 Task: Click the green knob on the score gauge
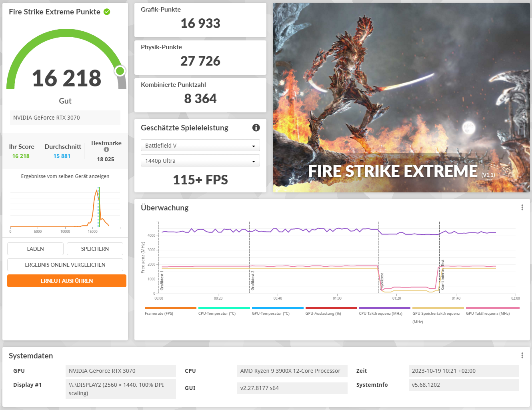pyautogui.click(x=120, y=71)
